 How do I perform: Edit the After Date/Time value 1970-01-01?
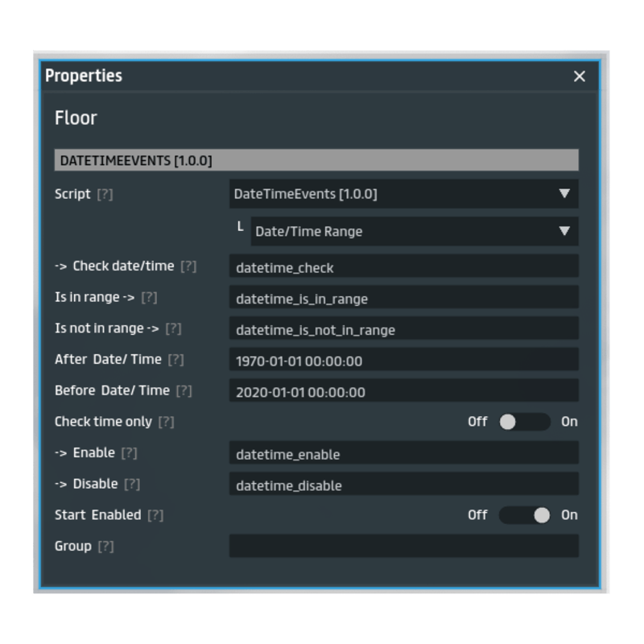coord(403,360)
